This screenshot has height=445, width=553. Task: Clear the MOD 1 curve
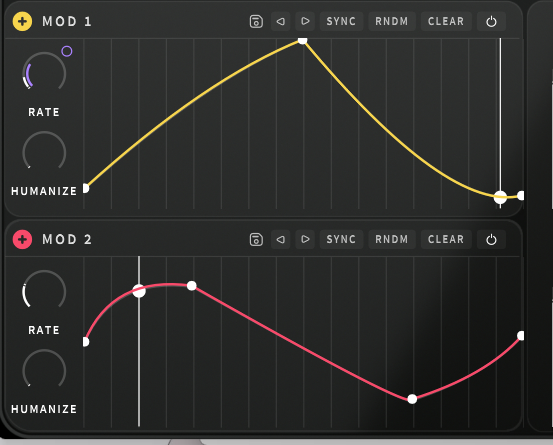[446, 22]
